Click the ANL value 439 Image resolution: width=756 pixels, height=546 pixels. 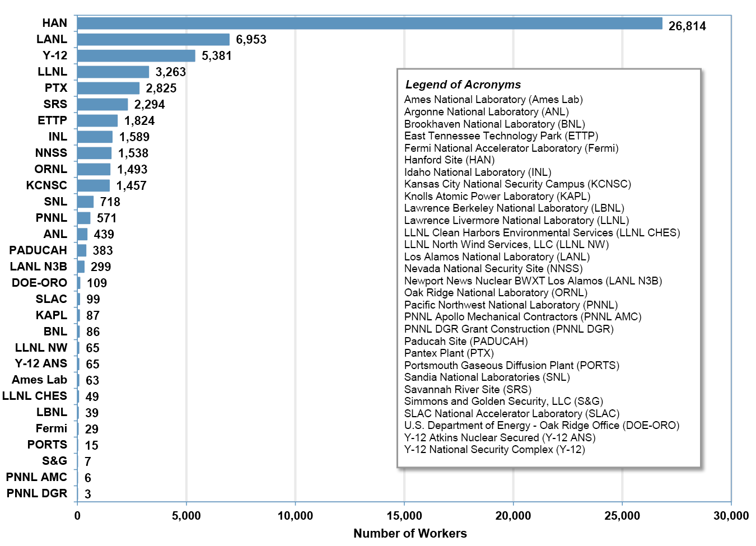point(104,234)
